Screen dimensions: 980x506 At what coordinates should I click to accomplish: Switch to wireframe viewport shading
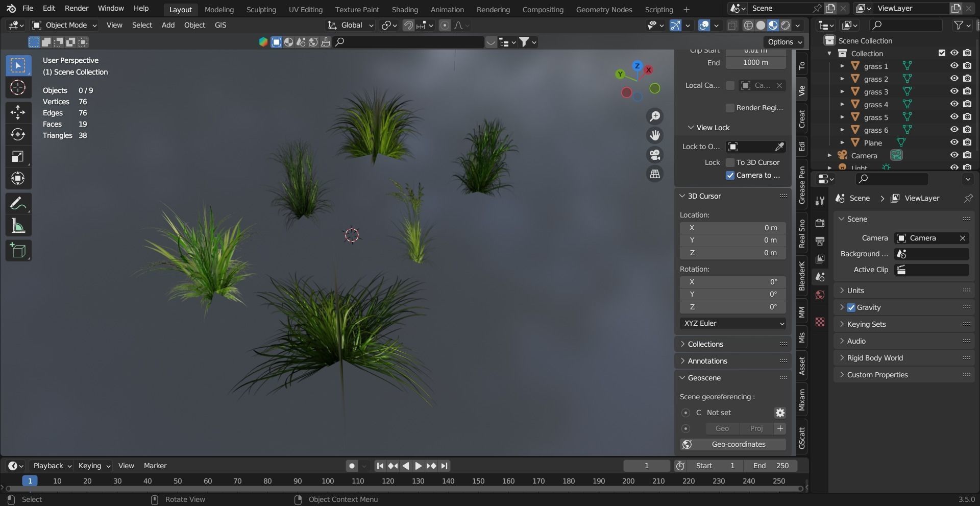748,25
